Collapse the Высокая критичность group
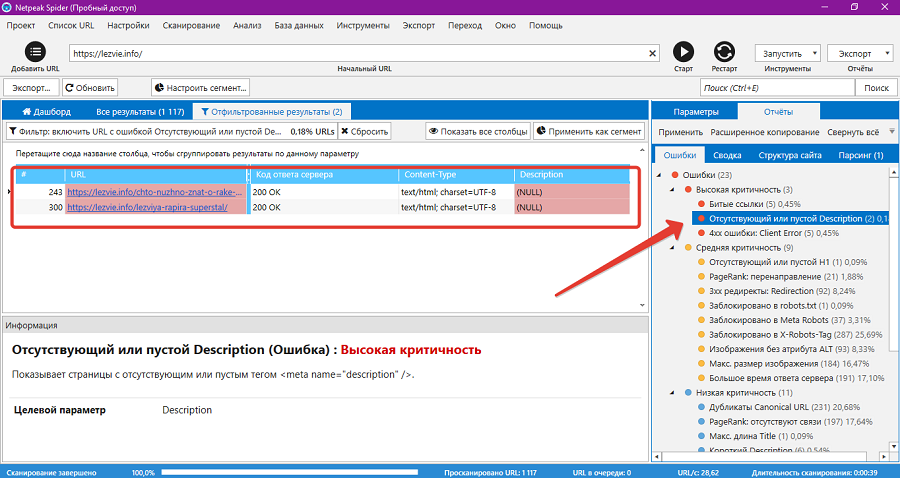This screenshot has height=478, width=900. pos(672,189)
